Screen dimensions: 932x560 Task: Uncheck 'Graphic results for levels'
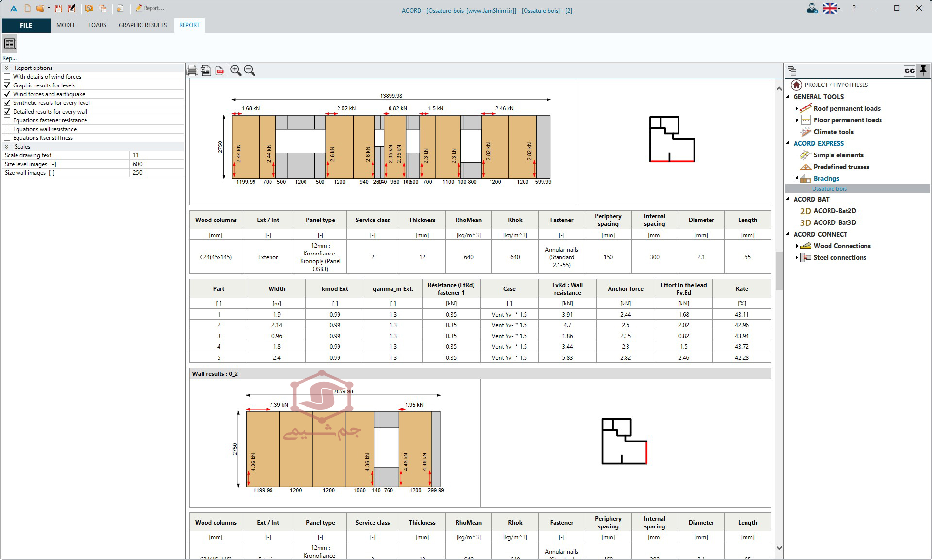[7, 85]
